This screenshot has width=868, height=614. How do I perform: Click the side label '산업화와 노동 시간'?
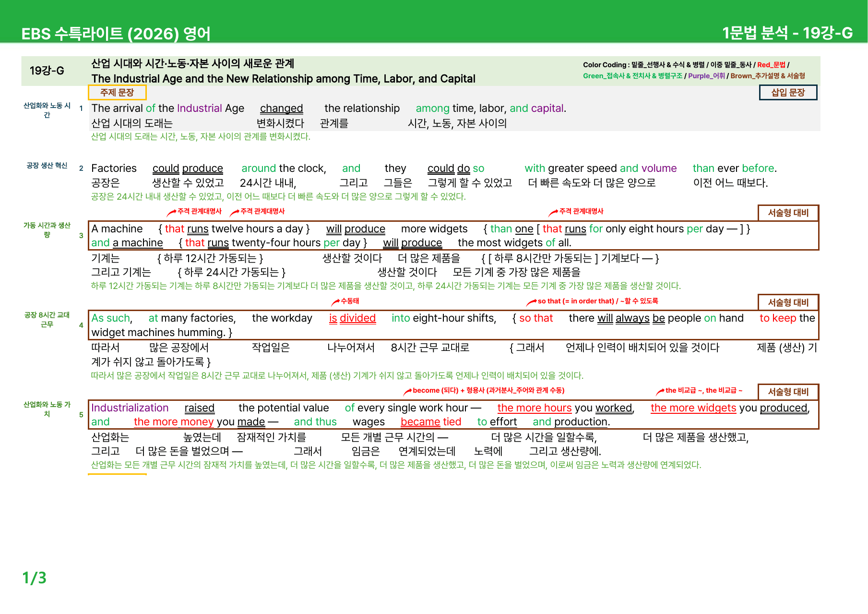coord(47,110)
